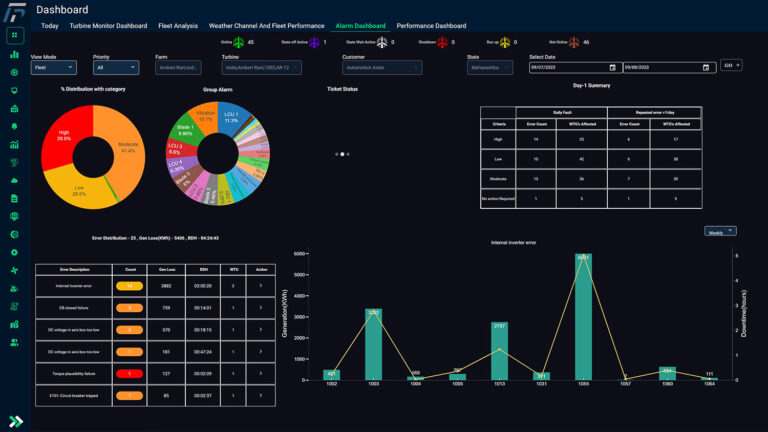
Task: Click the users icon in left sidebar
Action: (x=15, y=342)
